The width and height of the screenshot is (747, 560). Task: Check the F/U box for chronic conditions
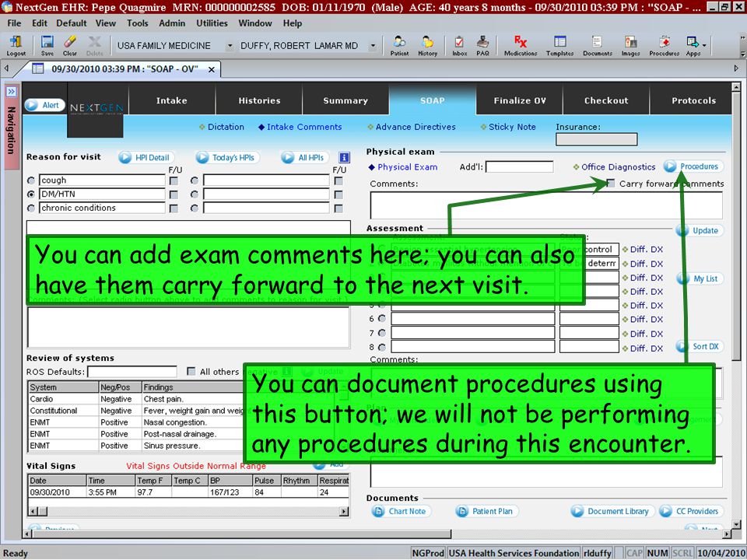(x=174, y=208)
